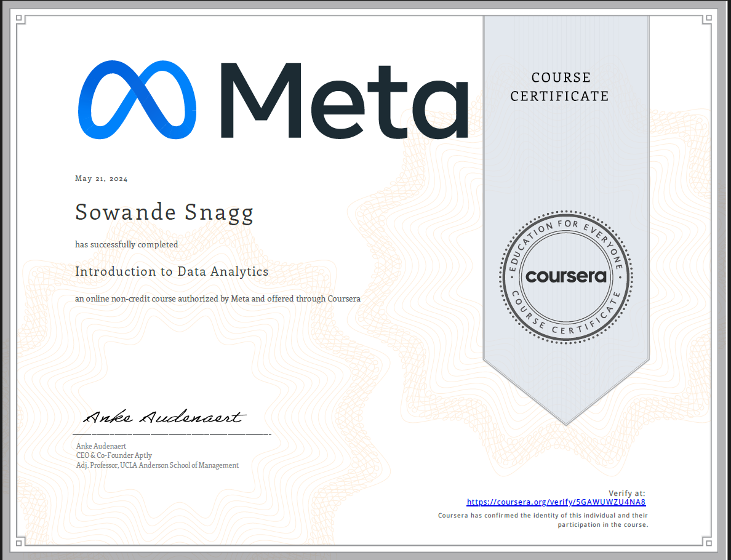
Task: Open the coursera.org verify link
Action: coord(556,502)
